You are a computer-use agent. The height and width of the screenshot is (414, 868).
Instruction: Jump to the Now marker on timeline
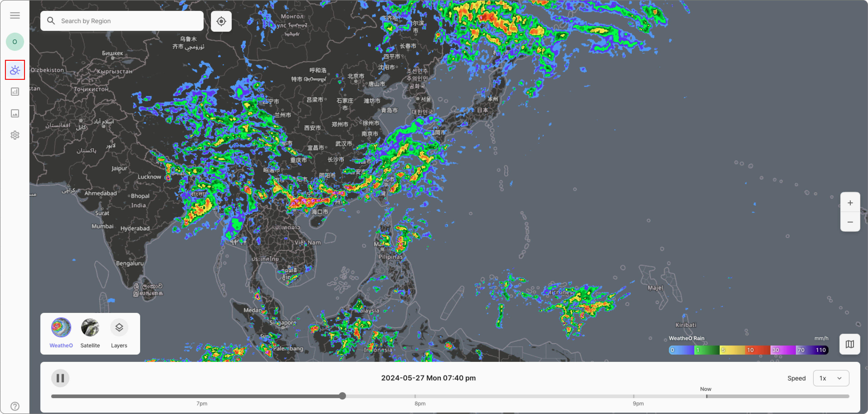(706, 396)
